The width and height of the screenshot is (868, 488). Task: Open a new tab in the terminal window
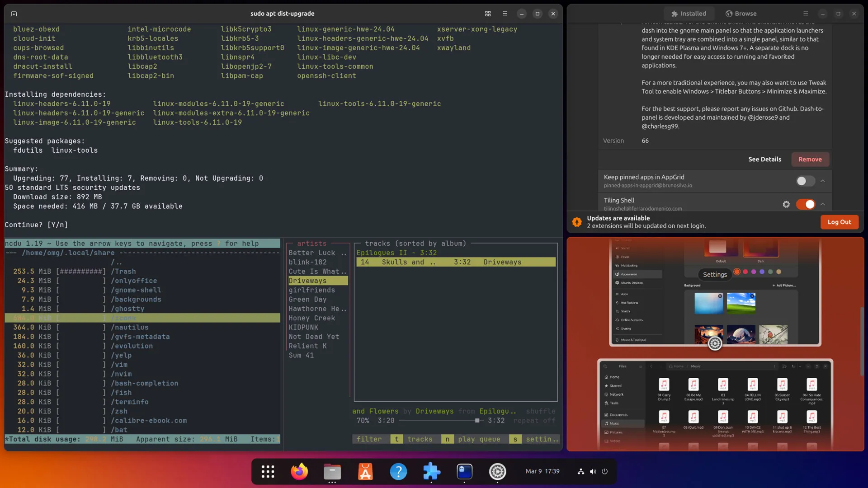point(14,14)
